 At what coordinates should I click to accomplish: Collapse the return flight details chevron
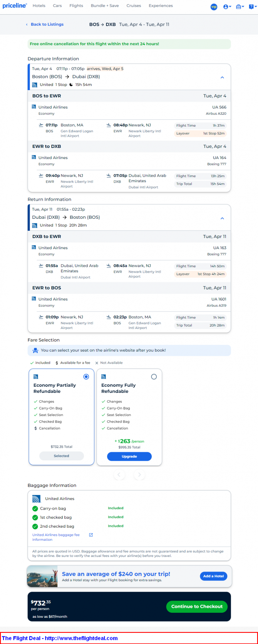[x=222, y=218]
